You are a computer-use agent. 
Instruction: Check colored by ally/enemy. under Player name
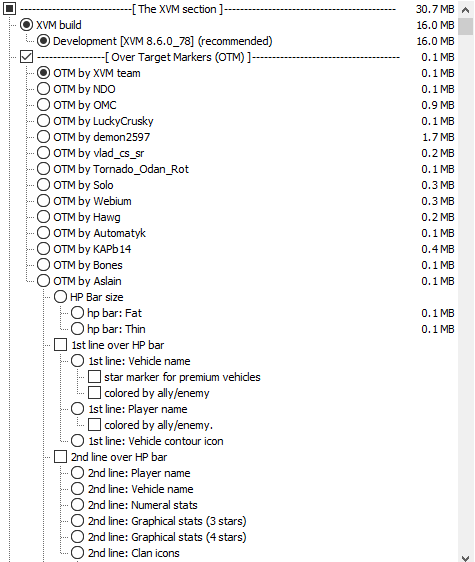tap(94, 425)
